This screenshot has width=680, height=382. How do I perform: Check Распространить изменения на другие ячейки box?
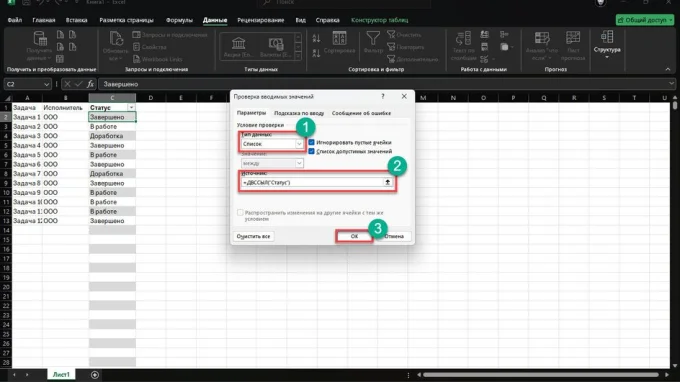240,213
